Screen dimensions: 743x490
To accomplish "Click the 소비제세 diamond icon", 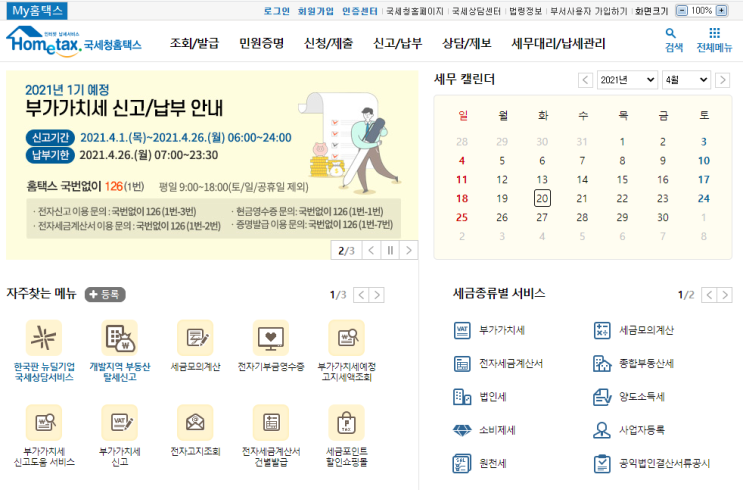I will pyautogui.click(x=462, y=430).
